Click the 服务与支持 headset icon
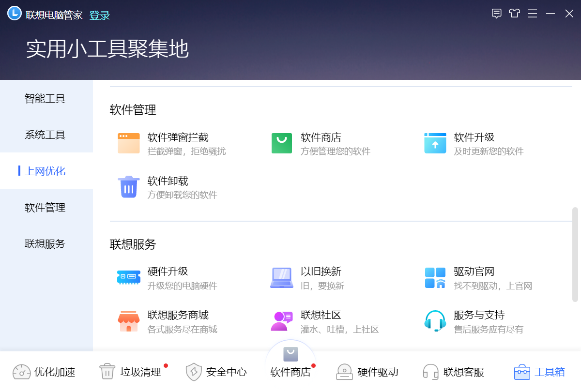581x392 pixels. tap(435, 321)
